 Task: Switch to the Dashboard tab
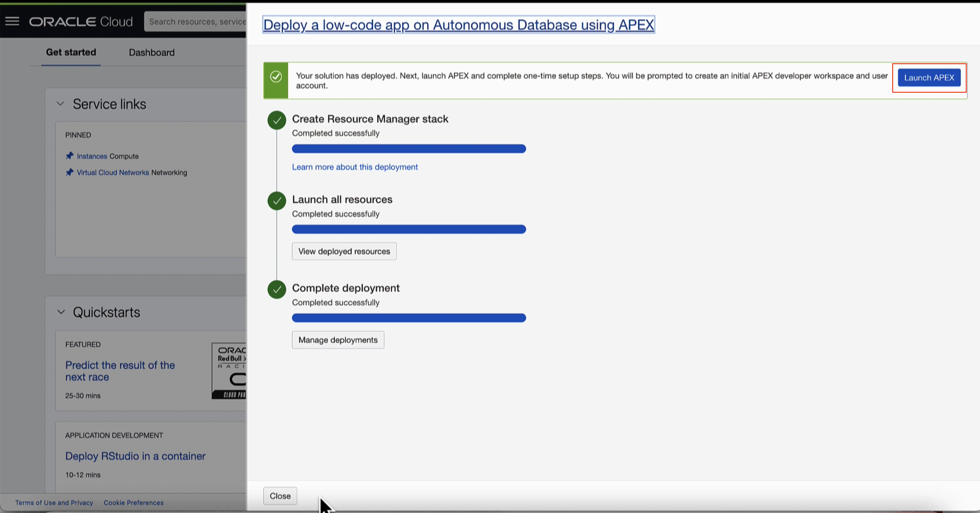click(151, 53)
